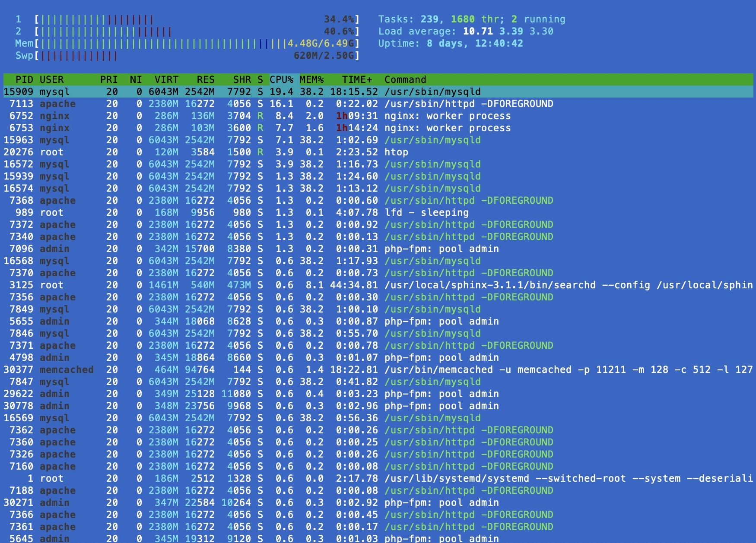The height and width of the screenshot is (543, 756).
Task: Click the Uptime readout
Action: tap(451, 44)
